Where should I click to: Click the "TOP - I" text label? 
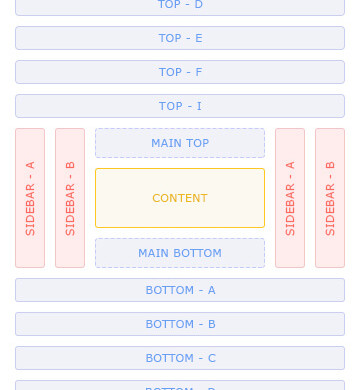pyautogui.click(x=180, y=106)
